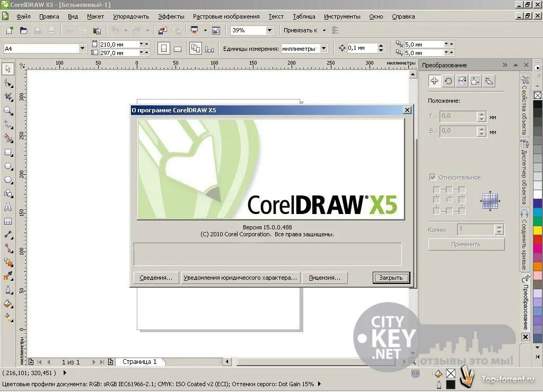Open Rotate tab in Transformation docker
The image size is (543, 392).
pos(448,81)
